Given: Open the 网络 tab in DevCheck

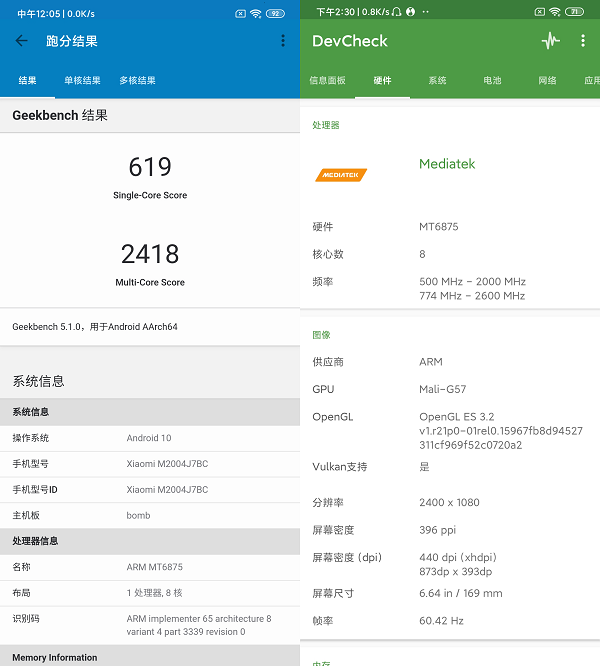Looking at the screenshot, I should (547, 80).
